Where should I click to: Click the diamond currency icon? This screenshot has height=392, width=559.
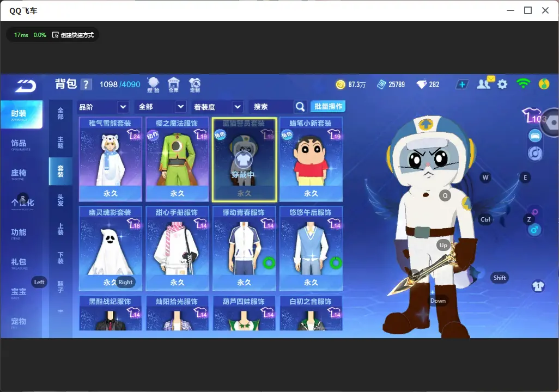tap(421, 84)
